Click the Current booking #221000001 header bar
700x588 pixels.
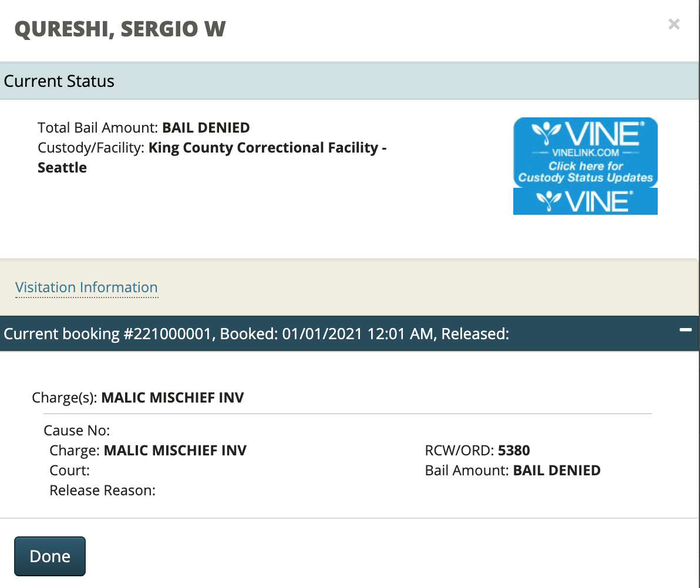coord(256,334)
